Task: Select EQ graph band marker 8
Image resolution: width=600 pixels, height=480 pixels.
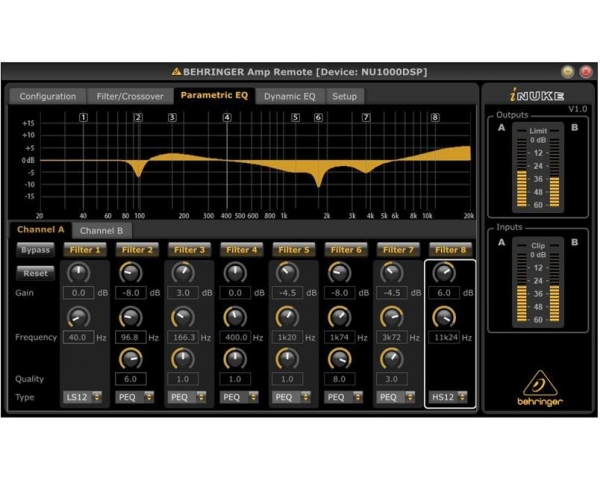Action: coord(435,117)
